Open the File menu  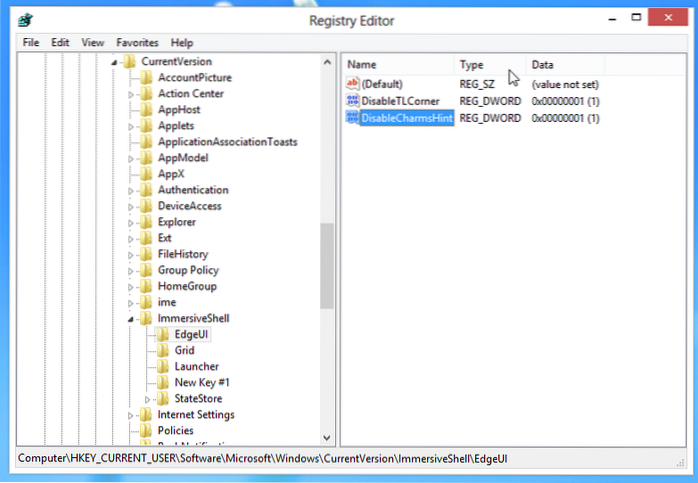tap(31, 43)
